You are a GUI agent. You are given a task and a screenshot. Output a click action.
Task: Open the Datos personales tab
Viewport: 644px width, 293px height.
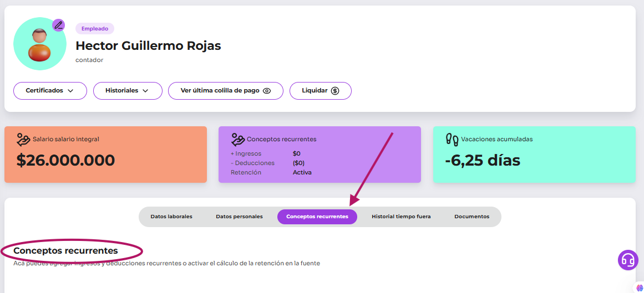click(x=239, y=217)
